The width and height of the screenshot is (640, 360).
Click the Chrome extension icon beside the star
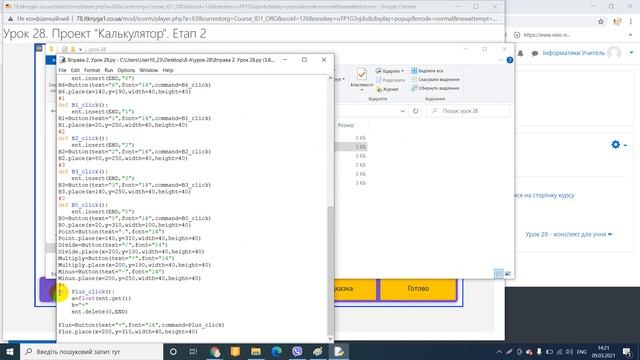[x=617, y=22]
